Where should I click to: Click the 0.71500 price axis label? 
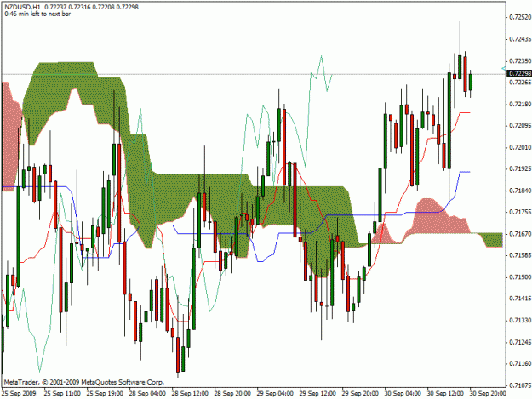point(520,277)
